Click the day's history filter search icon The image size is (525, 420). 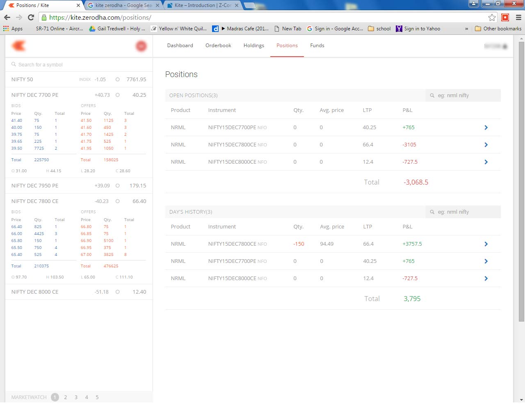[x=432, y=212]
